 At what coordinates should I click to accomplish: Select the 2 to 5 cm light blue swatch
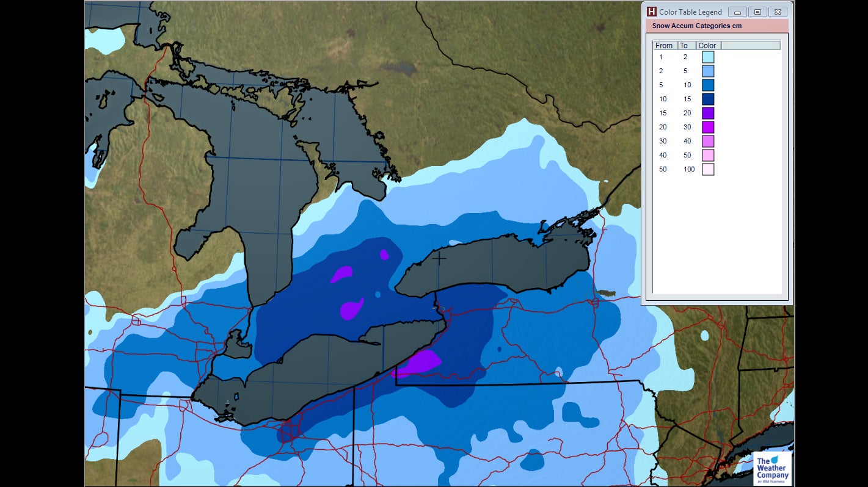click(x=707, y=71)
